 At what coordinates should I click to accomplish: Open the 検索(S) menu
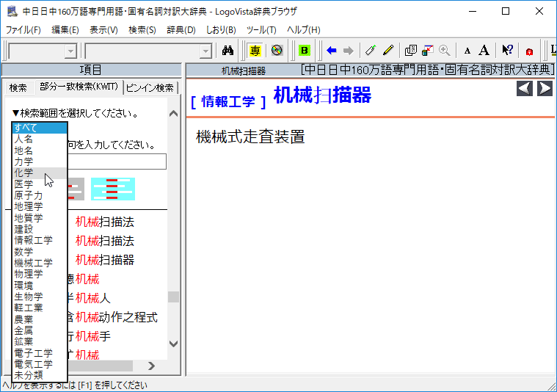[x=142, y=30]
